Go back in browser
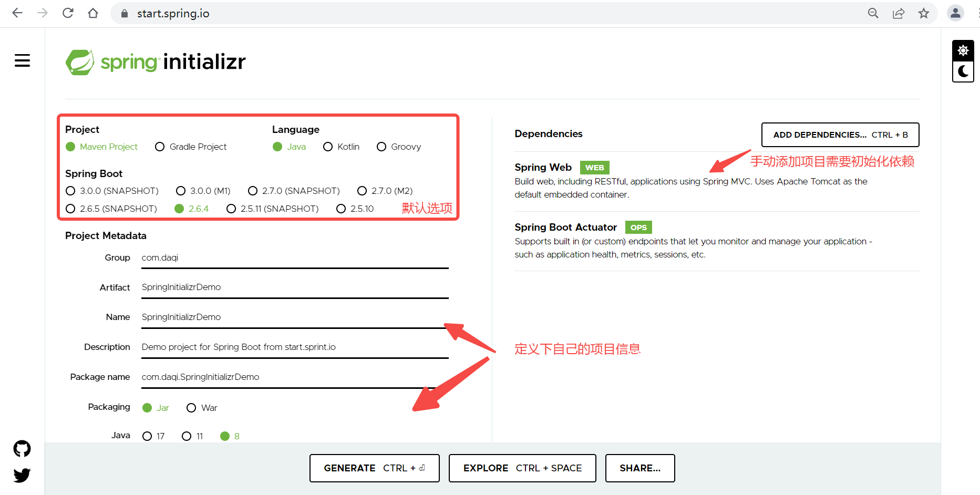Screen dimensions: 980x495 coord(17,13)
